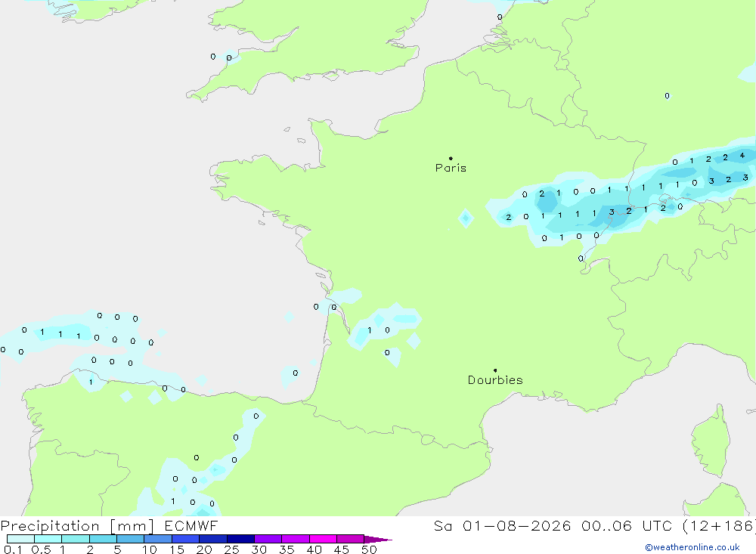This screenshot has width=756, height=554.
Task: Click the legend value '25'
Action: 232,549
